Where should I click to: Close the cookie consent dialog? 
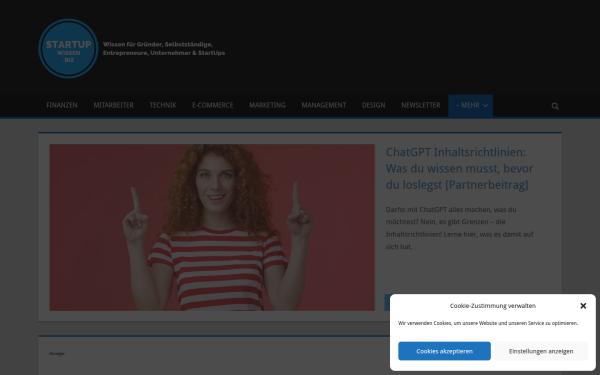pyautogui.click(x=583, y=306)
